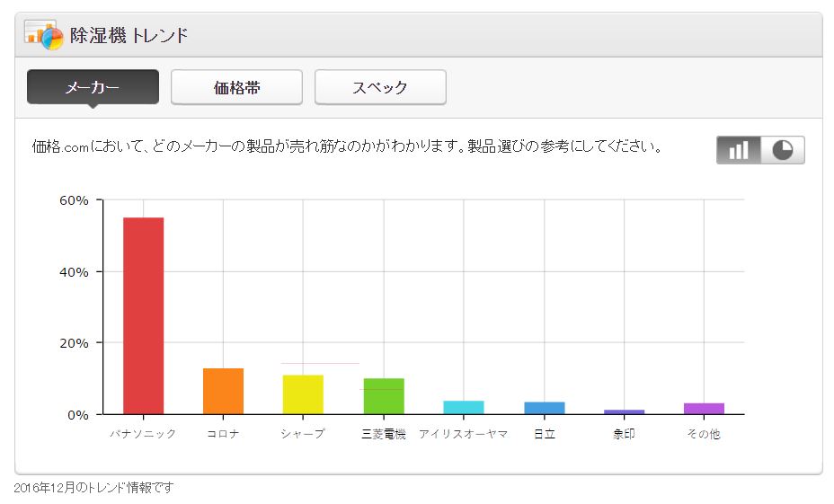Click the green 三菱電機 bar

(384, 396)
